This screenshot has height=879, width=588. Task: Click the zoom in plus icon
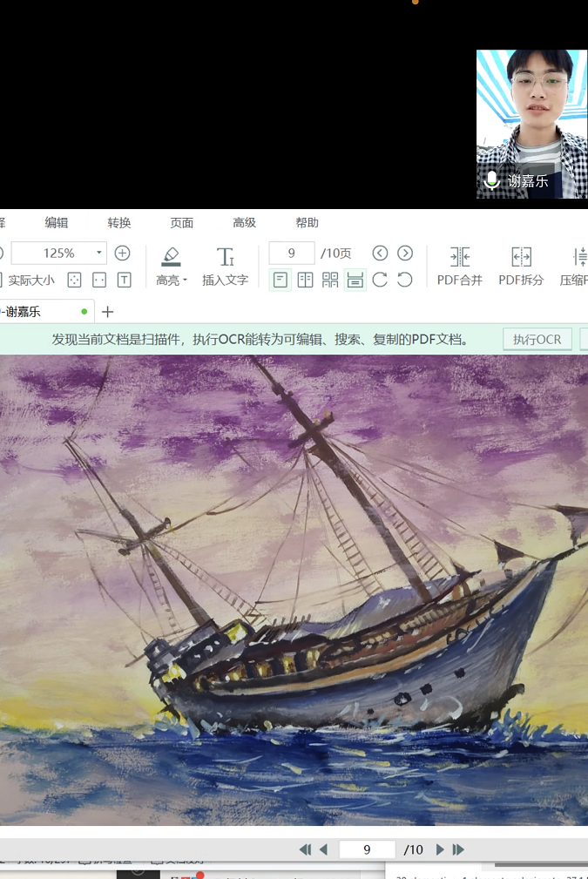coord(123,253)
